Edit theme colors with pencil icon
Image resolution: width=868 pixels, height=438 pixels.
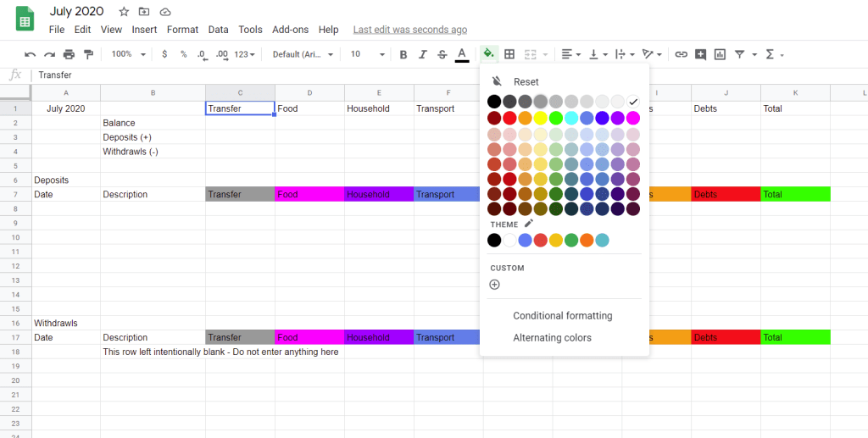point(529,224)
